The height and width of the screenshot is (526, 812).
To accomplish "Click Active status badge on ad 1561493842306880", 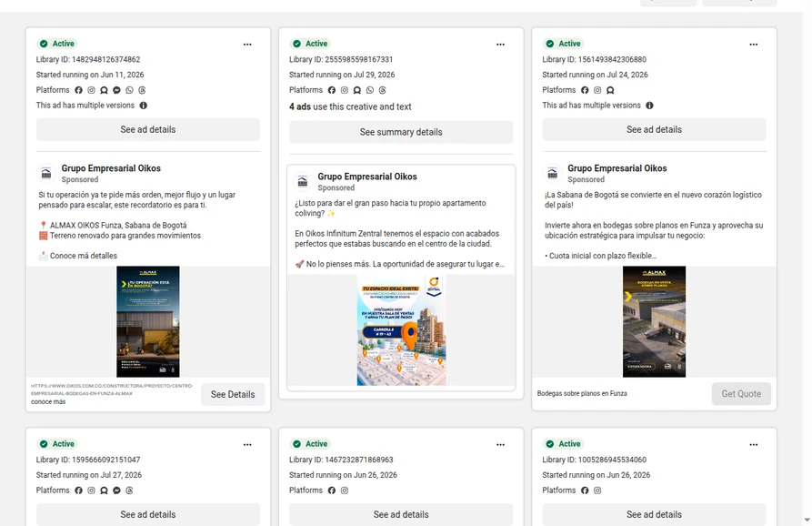I will pyautogui.click(x=564, y=44).
